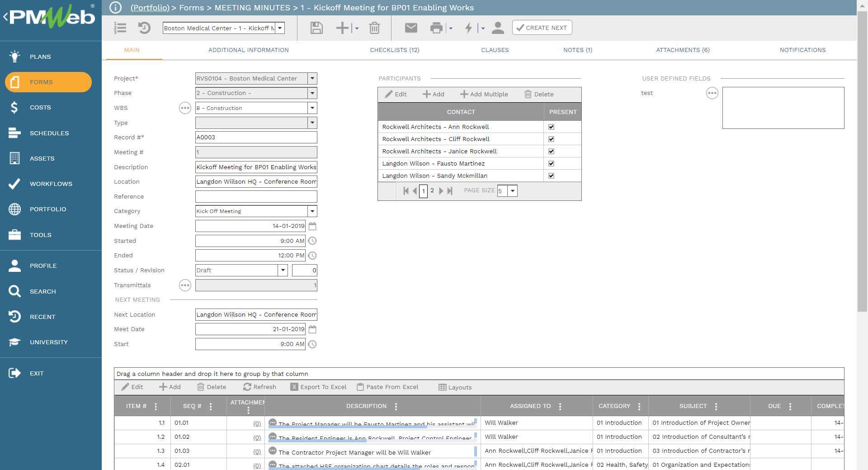The width and height of the screenshot is (868, 470).
Task: Open the Meeting Date calendar picker
Action: click(x=312, y=226)
